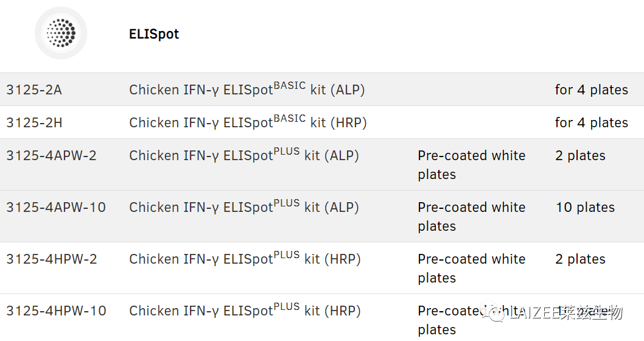644x341 pixels.
Task: Open product code 3125-4HPW-10
Action: (x=56, y=311)
